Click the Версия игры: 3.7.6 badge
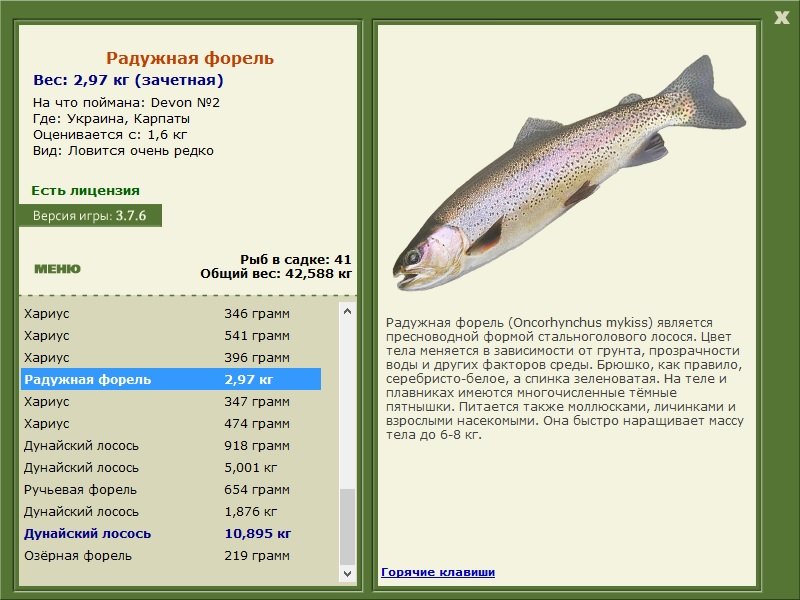Viewport: 800px width, 600px height. (x=90, y=215)
